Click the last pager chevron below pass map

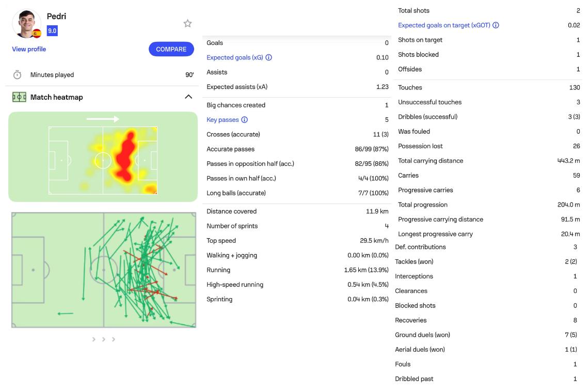pos(113,339)
